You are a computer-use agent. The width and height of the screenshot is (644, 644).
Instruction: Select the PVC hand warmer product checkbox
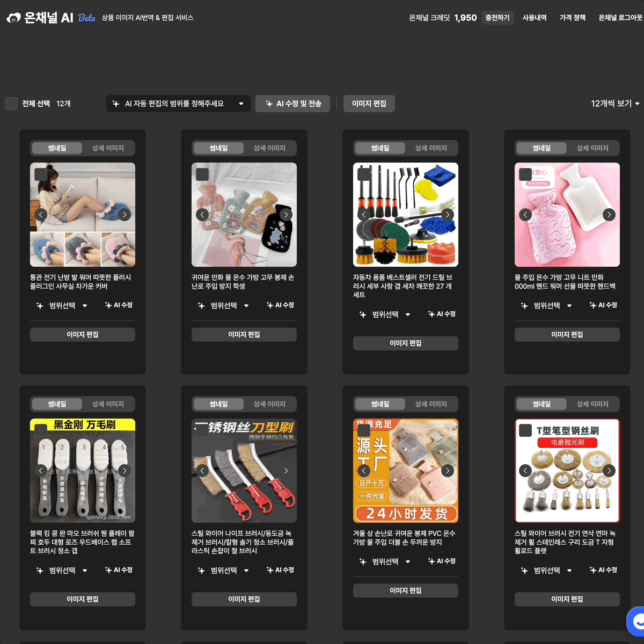364,430
